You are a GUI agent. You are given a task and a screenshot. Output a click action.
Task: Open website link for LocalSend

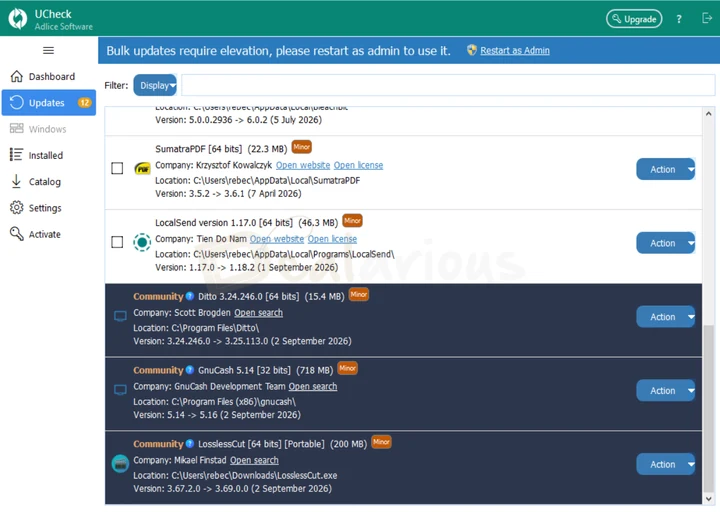click(277, 239)
